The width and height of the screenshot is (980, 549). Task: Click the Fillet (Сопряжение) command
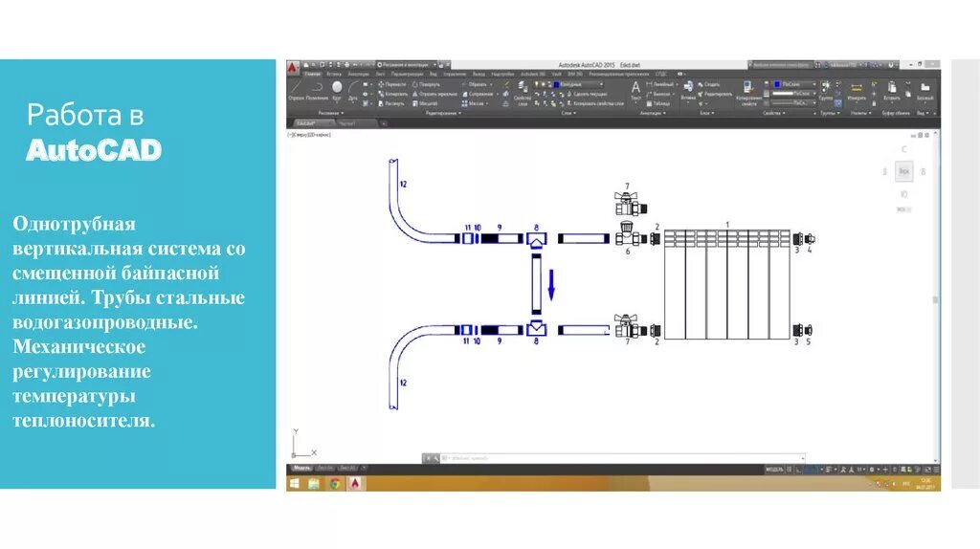pyautogui.click(x=479, y=94)
